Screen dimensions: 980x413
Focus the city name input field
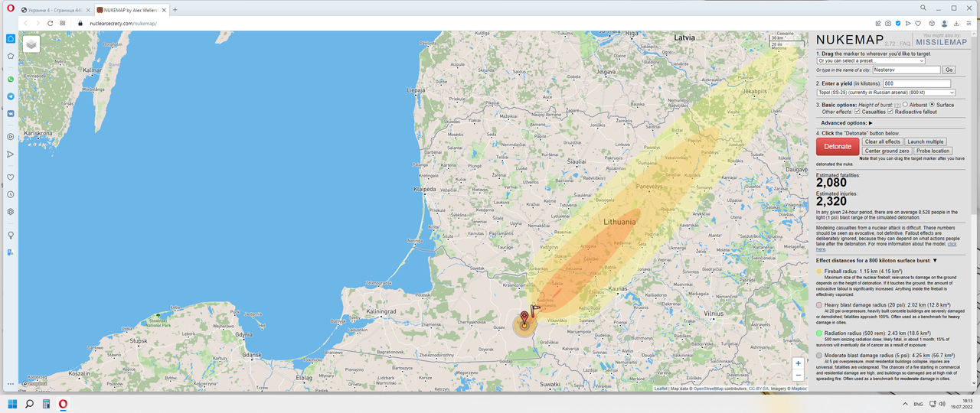[x=906, y=70]
